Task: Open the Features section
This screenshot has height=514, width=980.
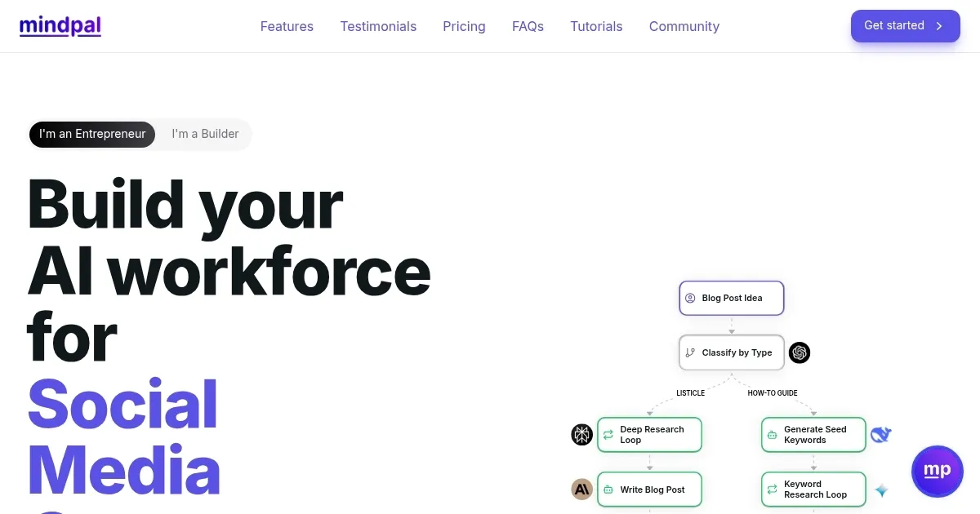Action: pos(287,26)
